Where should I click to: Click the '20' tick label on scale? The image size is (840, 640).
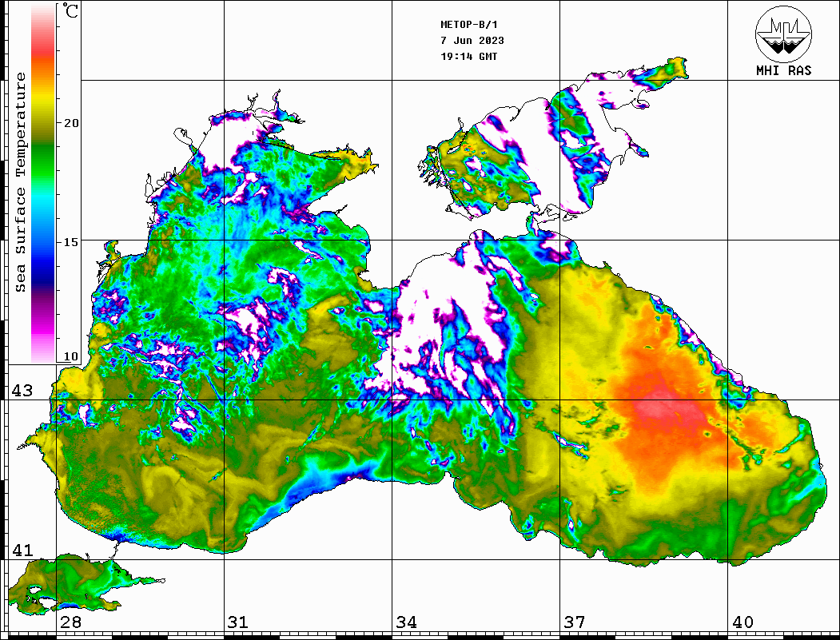[70, 123]
